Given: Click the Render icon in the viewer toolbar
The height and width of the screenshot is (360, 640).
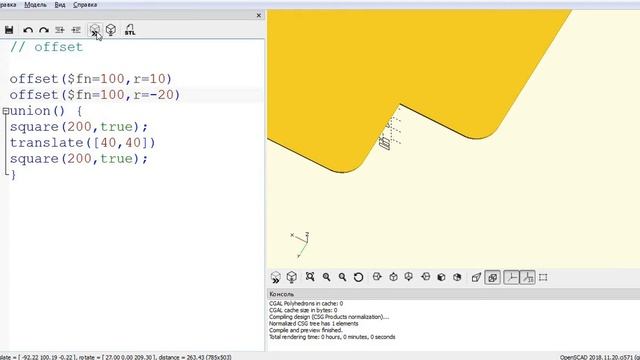Looking at the screenshot, I should (291, 278).
